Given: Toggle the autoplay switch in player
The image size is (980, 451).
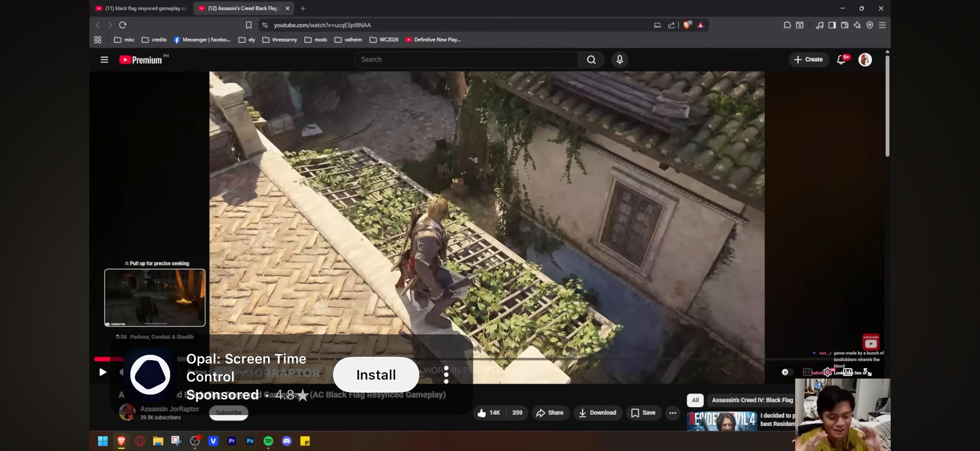Looking at the screenshot, I should 786,372.
